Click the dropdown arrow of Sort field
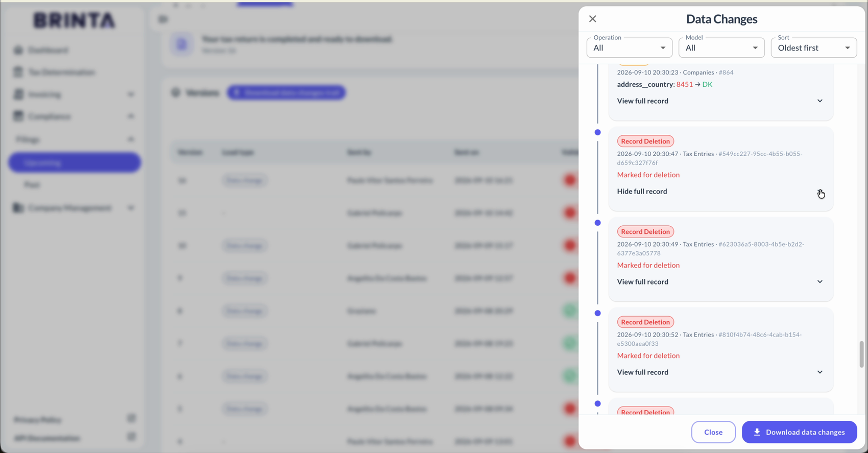 847,48
